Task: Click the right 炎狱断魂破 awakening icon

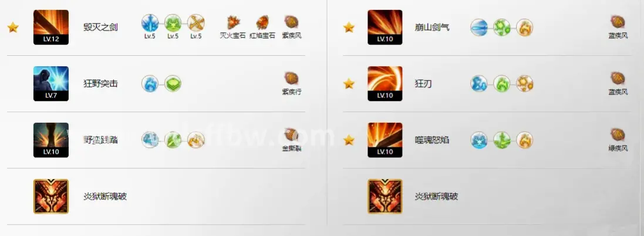Action: coord(385,196)
